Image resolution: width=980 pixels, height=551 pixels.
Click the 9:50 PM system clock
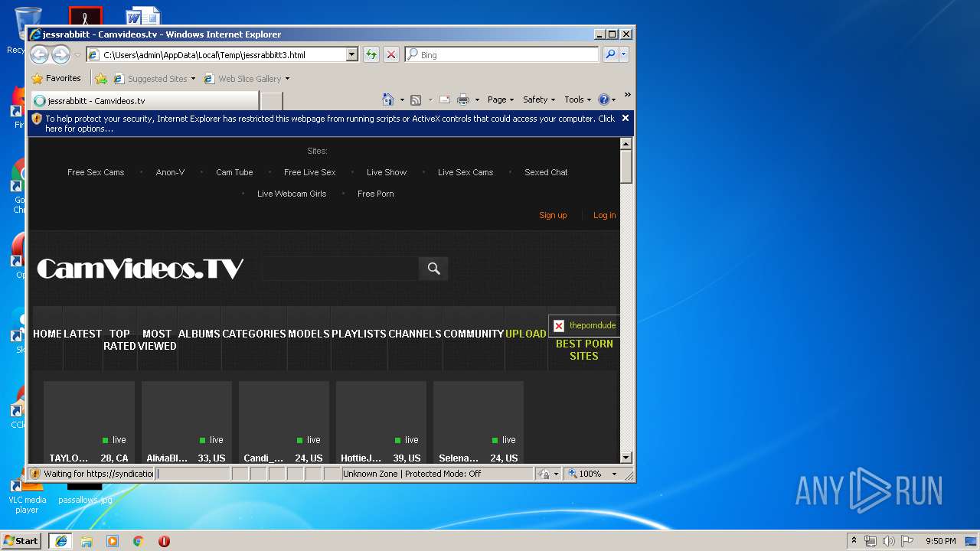click(941, 541)
